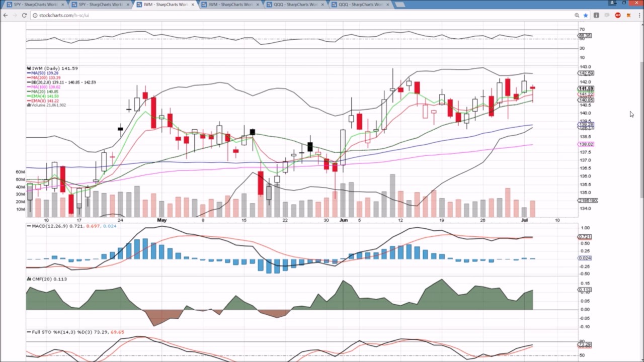
Task: View site information icon before the URL
Action: (x=35, y=15)
